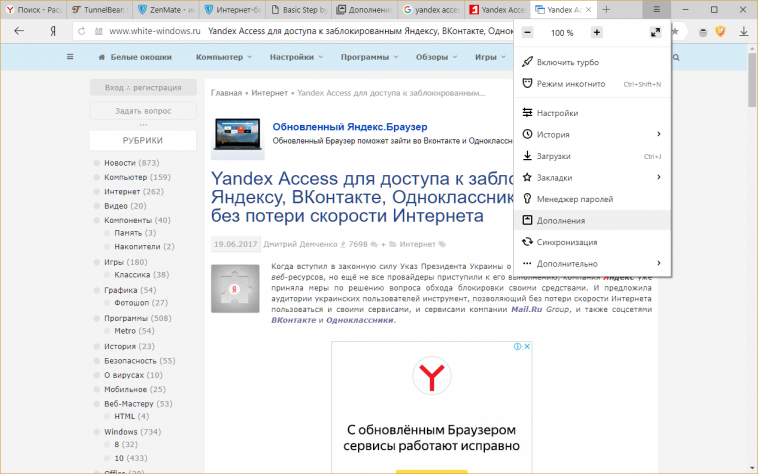The image size is (758, 474).
Task: Open the site sidebar hamburger icon
Action: click(x=70, y=57)
